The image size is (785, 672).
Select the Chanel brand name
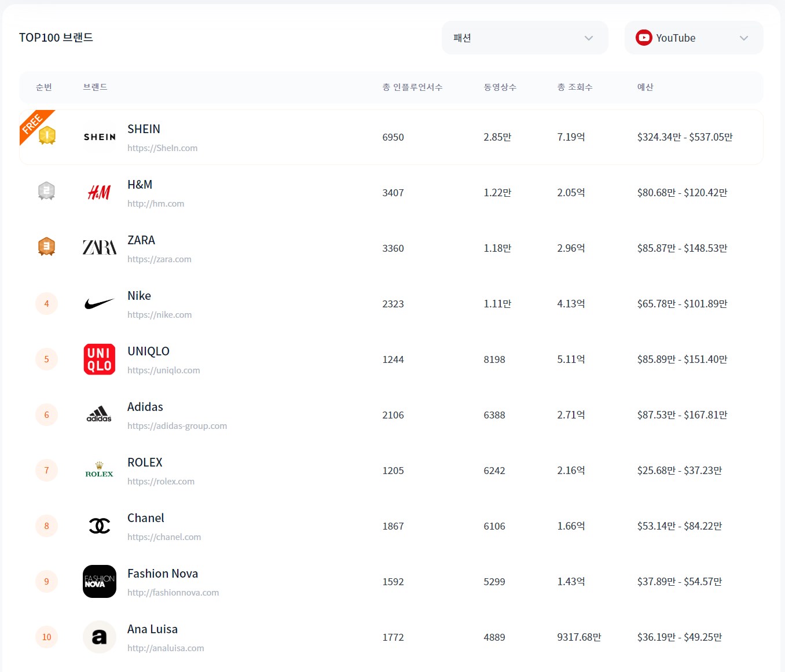click(146, 518)
